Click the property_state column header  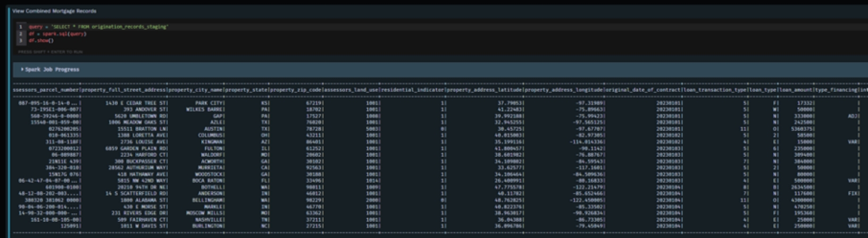tap(247, 90)
